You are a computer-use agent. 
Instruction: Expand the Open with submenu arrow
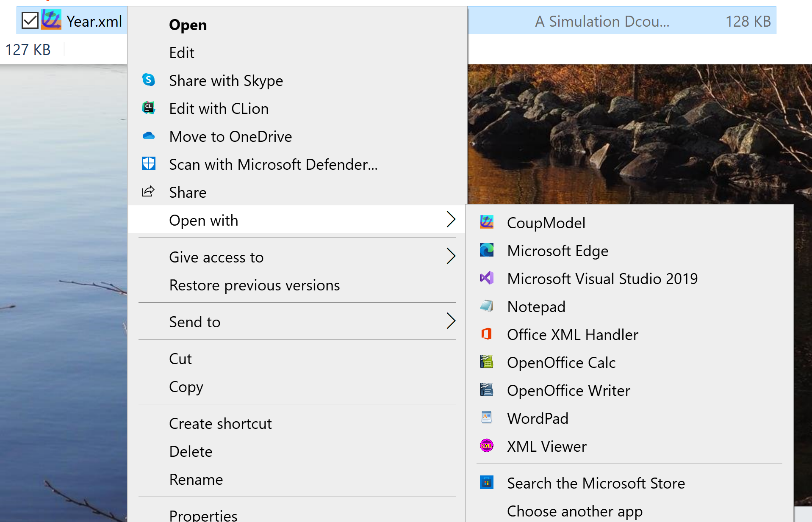[x=451, y=219]
